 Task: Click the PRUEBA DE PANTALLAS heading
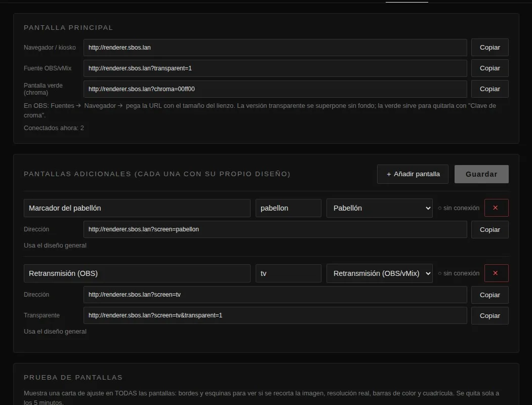point(73,377)
